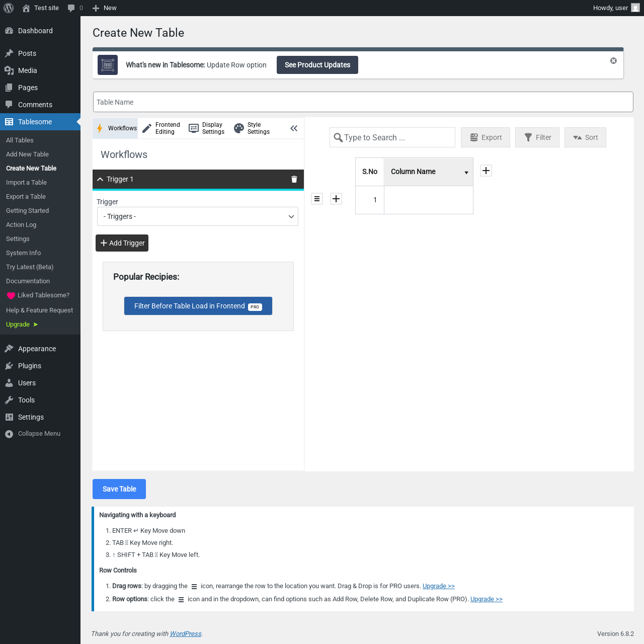
Task: Open WordPress Settings with sliders icon
Action: click(x=40, y=417)
